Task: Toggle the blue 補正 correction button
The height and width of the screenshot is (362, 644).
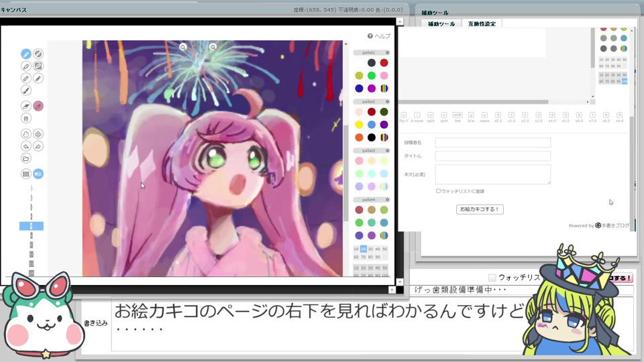Action: (x=38, y=174)
